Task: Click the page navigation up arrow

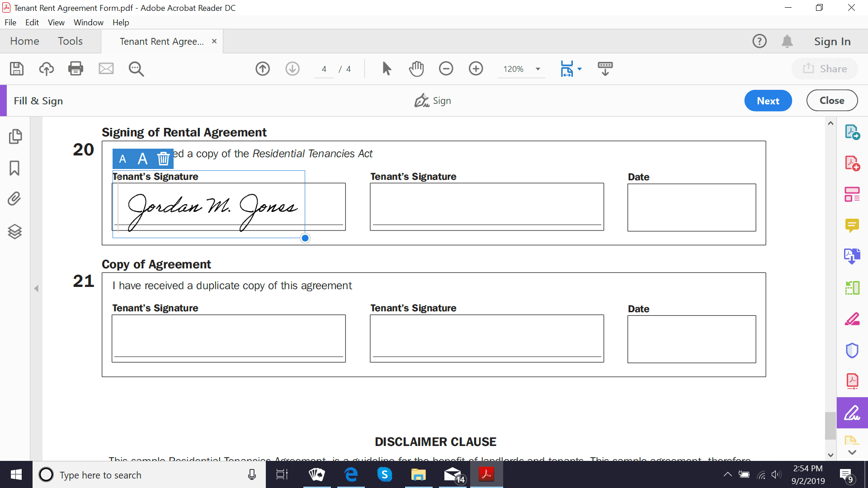Action: pos(262,69)
